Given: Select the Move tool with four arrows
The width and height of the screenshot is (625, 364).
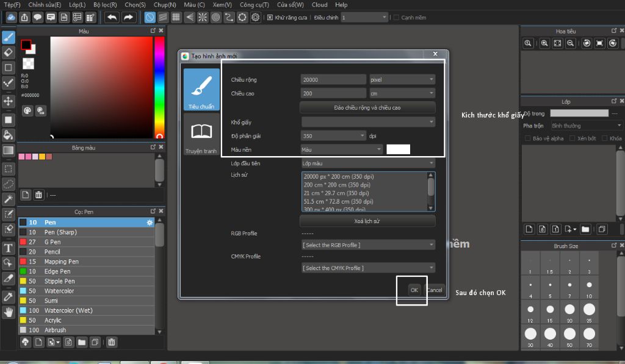Looking at the screenshot, I should tap(9, 101).
